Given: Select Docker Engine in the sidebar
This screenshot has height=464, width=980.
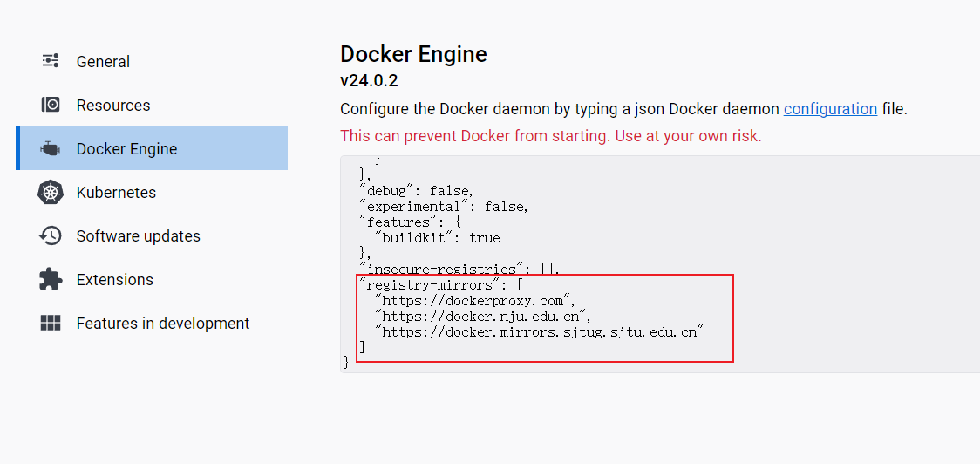Looking at the screenshot, I should [x=152, y=148].
